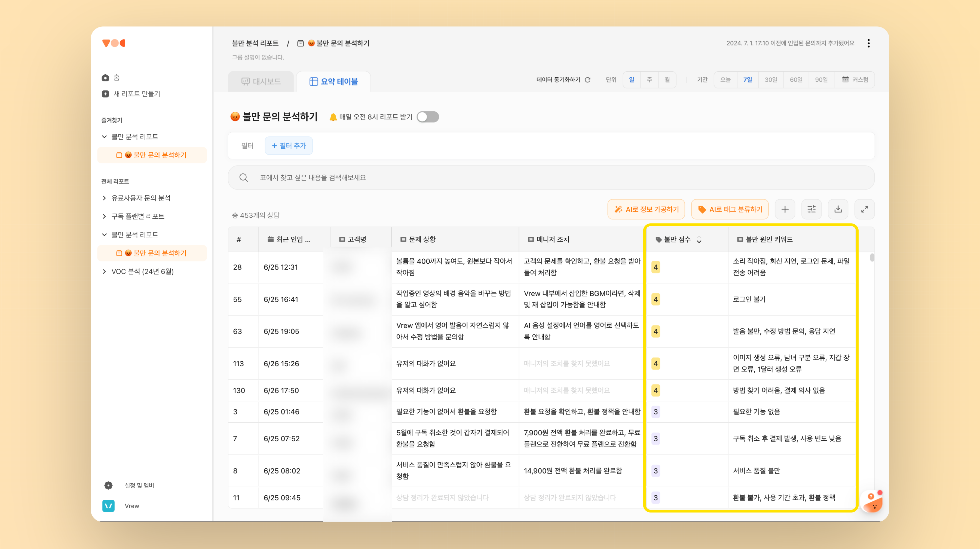Expand VOC 분석 (24년 6월) folder

click(x=104, y=272)
